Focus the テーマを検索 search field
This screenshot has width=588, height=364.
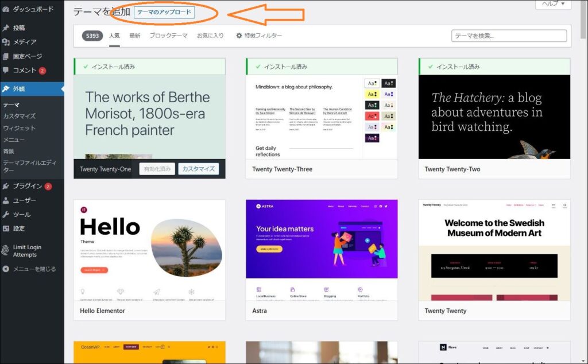coord(509,36)
